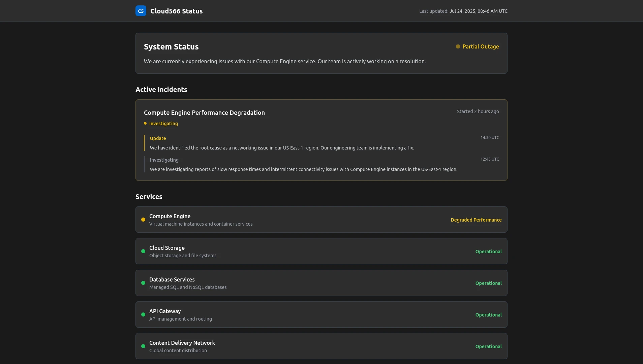Click the 12:45 UTC timestamp

coord(490,159)
